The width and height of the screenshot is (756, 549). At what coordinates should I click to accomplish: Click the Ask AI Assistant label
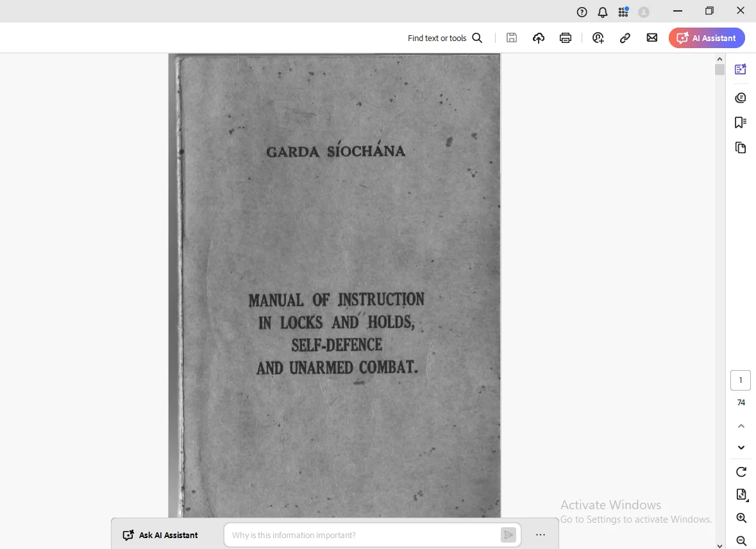click(160, 535)
